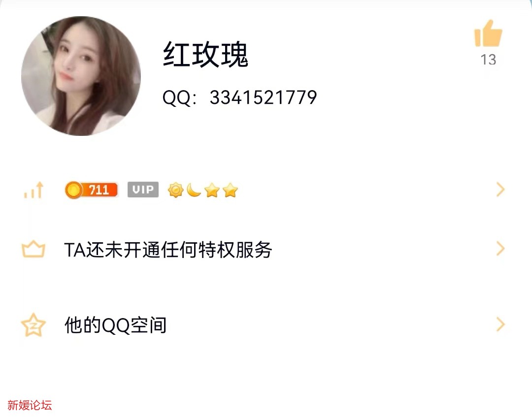Click the level bars arrow icon

coord(33,190)
